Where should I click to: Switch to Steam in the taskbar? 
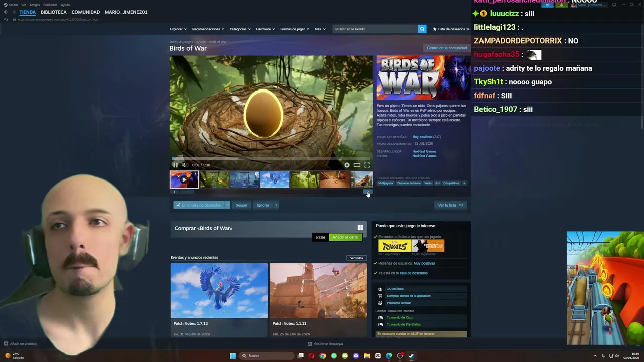tap(411, 356)
